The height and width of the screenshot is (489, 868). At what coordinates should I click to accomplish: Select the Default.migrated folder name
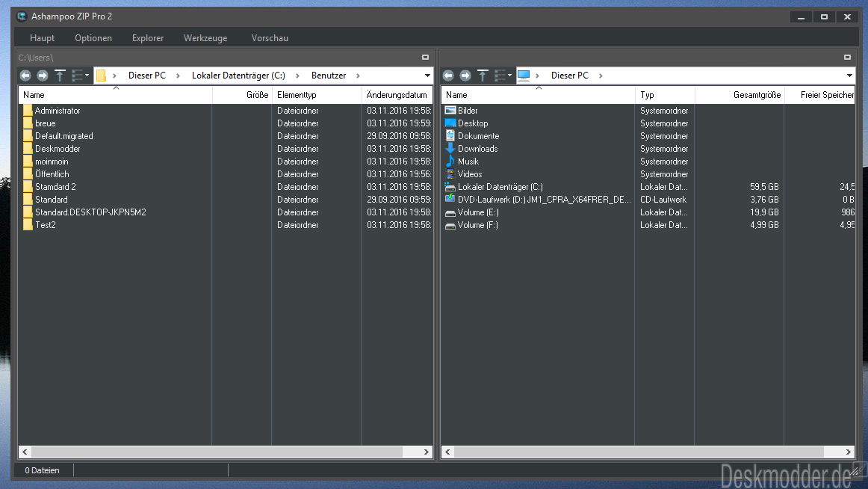pyautogui.click(x=64, y=136)
